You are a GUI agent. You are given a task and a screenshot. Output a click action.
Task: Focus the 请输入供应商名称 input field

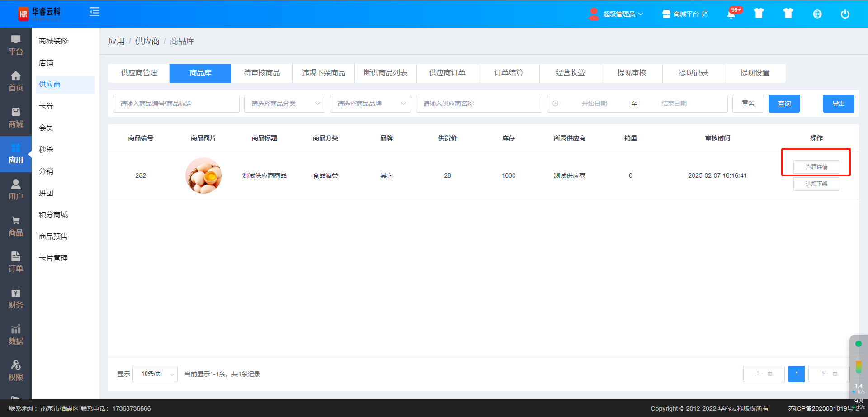point(479,104)
